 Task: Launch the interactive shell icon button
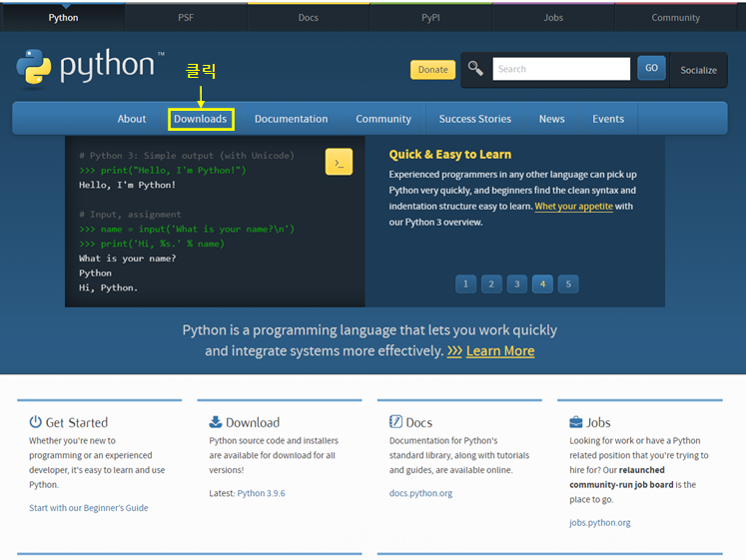(x=339, y=162)
